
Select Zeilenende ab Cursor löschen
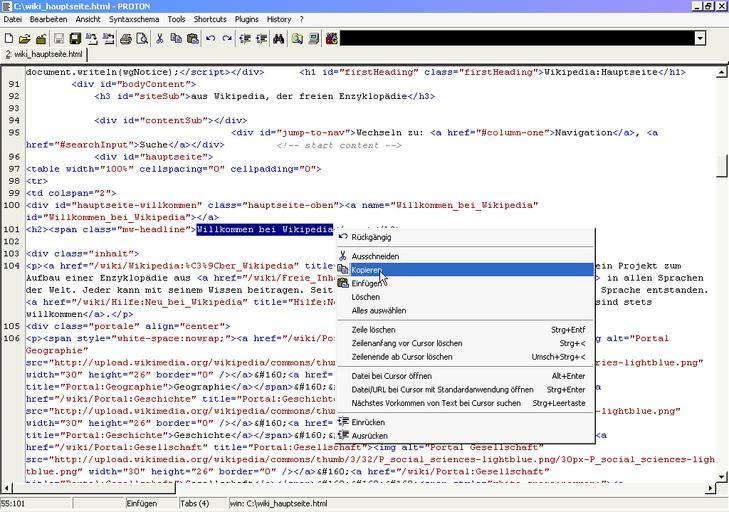click(x=466, y=357)
